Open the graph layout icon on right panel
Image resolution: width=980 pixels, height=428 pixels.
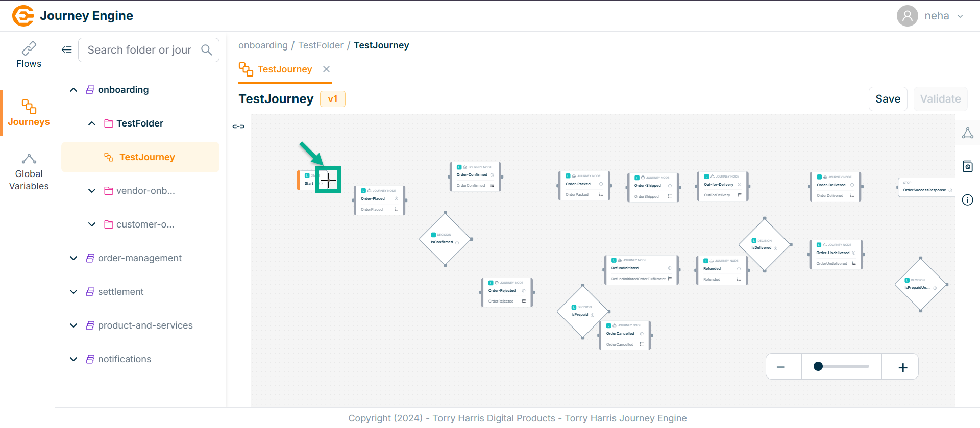coord(967,133)
